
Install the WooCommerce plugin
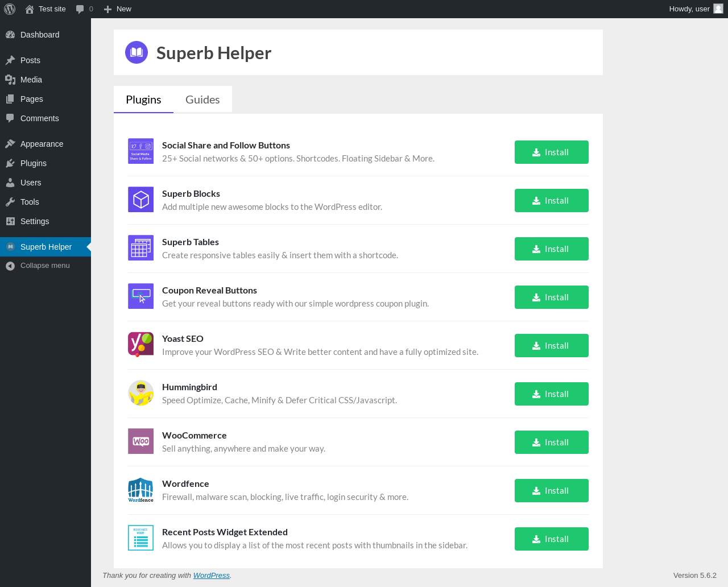(552, 443)
